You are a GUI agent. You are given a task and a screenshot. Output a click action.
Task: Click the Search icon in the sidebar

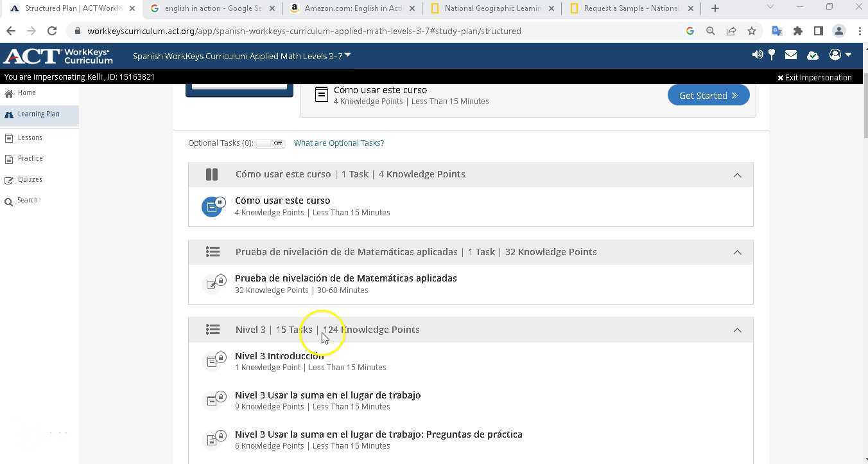pos(10,200)
